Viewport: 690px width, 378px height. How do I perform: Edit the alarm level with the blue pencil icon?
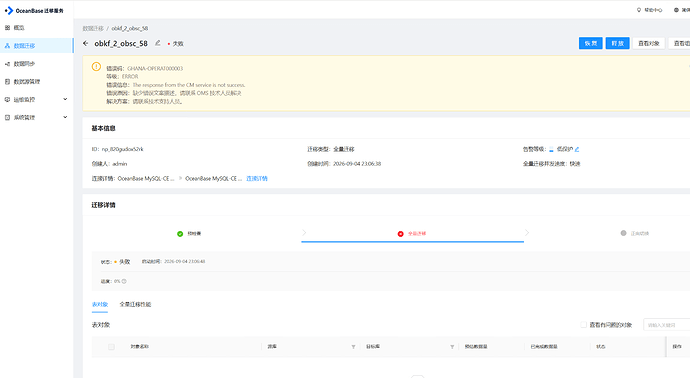577,149
